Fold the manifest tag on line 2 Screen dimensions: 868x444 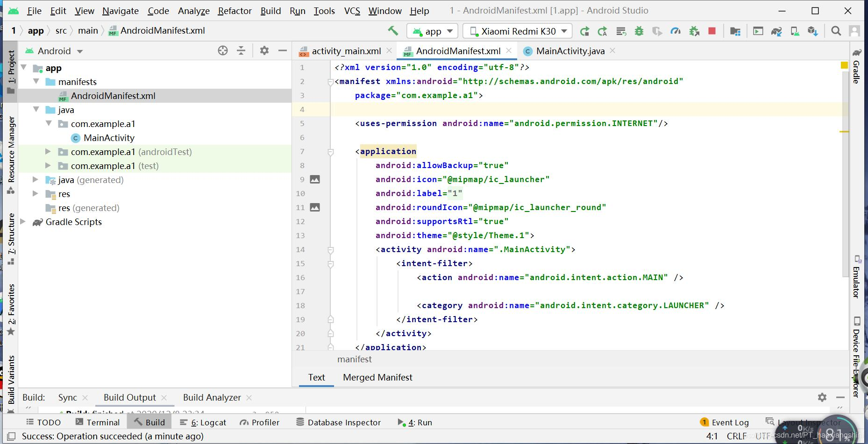(x=331, y=82)
